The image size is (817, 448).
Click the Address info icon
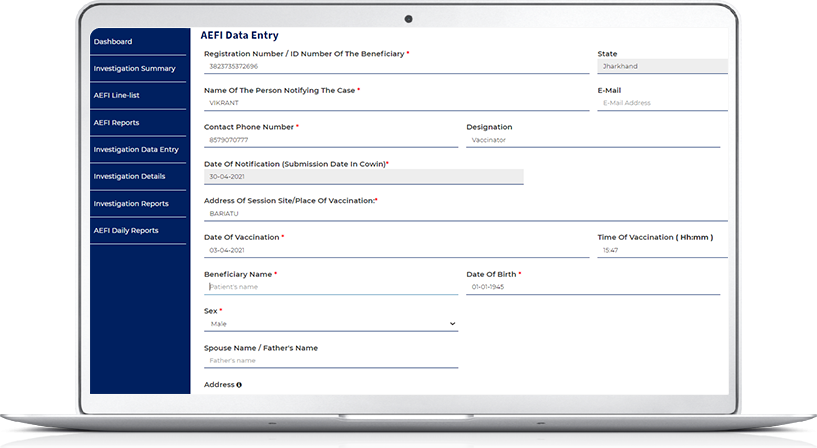point(240,385)
